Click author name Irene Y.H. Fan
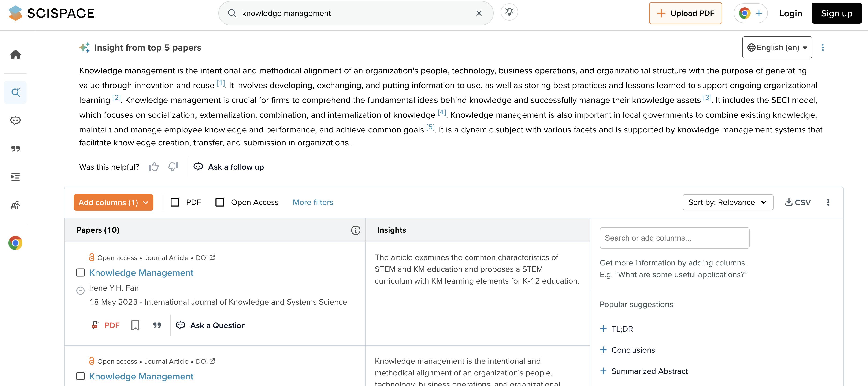The width and height of the screenshot is (868, 386). tap(114, 288)
